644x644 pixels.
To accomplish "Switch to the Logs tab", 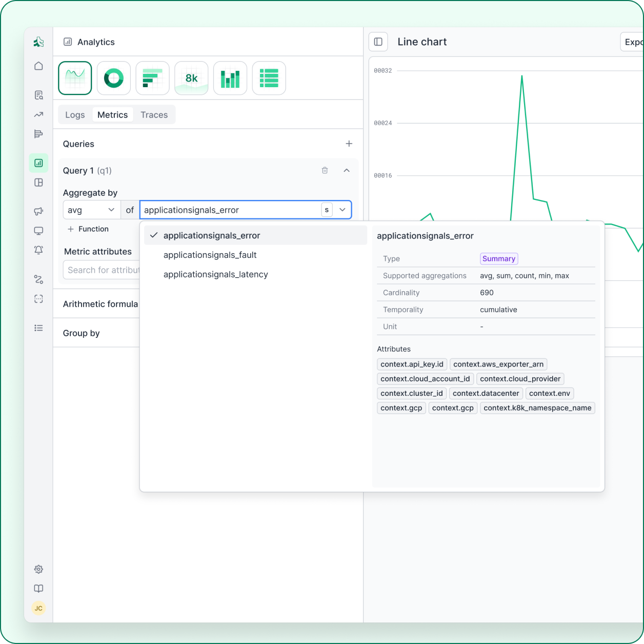I will (75, 115).
